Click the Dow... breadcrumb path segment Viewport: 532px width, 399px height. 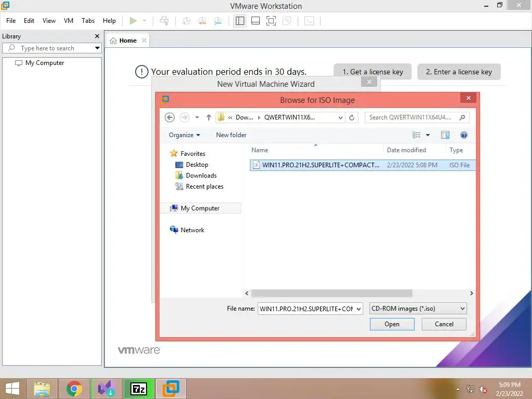coord(244,117)
